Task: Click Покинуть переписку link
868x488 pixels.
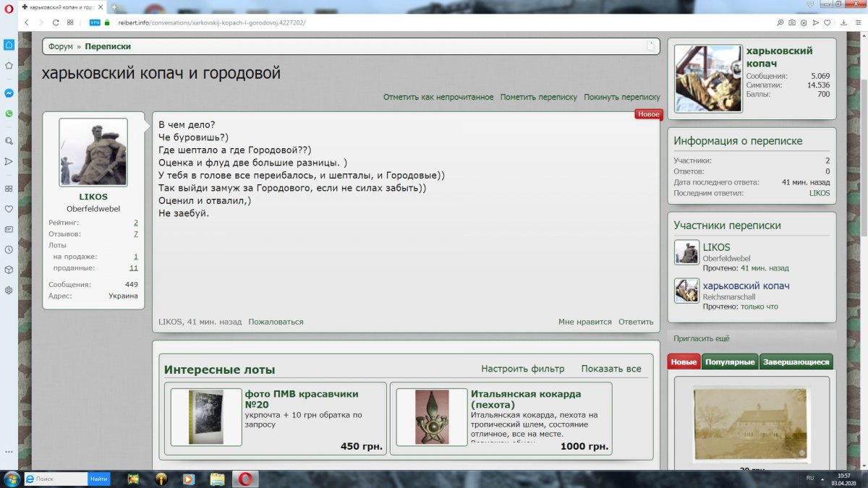Action: 622,97
